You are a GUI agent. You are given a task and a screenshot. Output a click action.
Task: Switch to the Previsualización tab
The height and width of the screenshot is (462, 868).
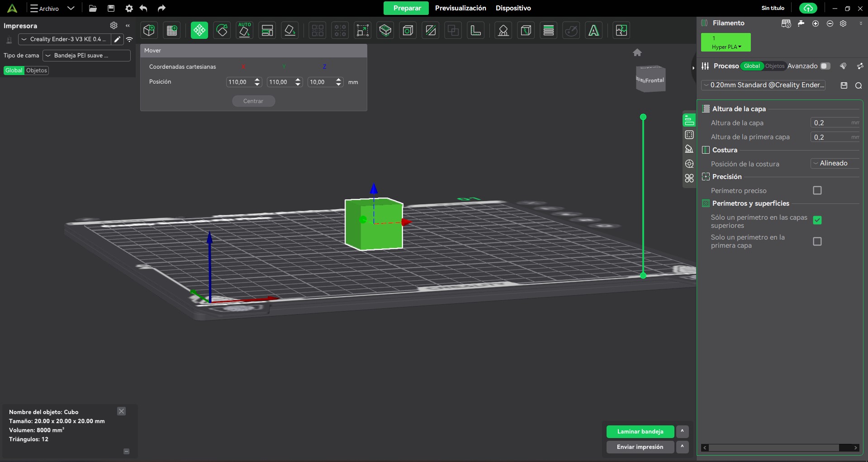(x=460, y=8)
